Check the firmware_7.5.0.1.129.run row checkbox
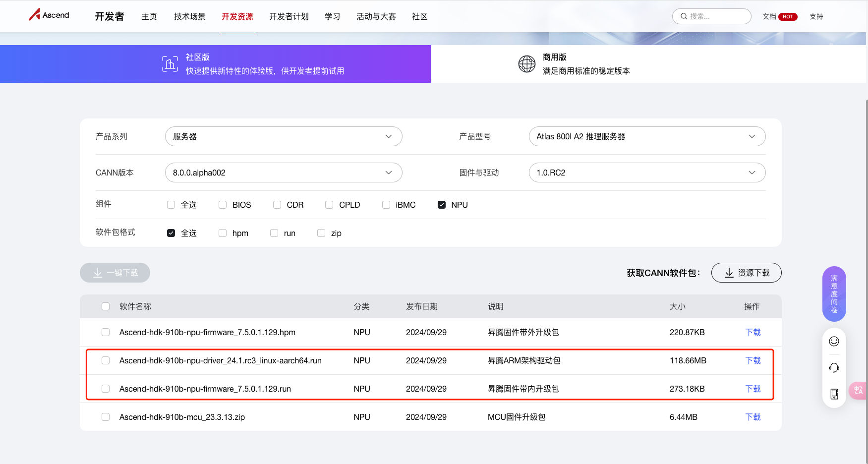Image resolution: width=868 pixels, height=464 pixels. (106, 389)
